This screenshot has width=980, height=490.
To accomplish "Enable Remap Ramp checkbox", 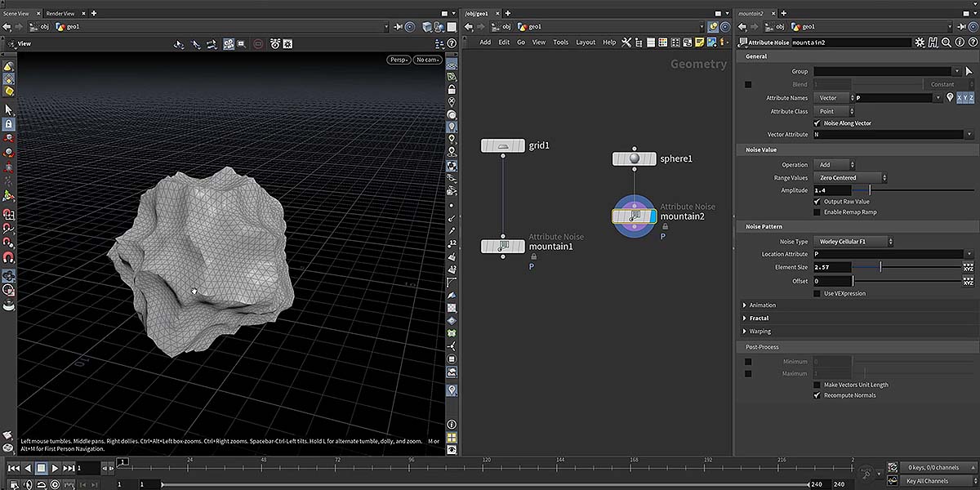I will pos(817,212).
